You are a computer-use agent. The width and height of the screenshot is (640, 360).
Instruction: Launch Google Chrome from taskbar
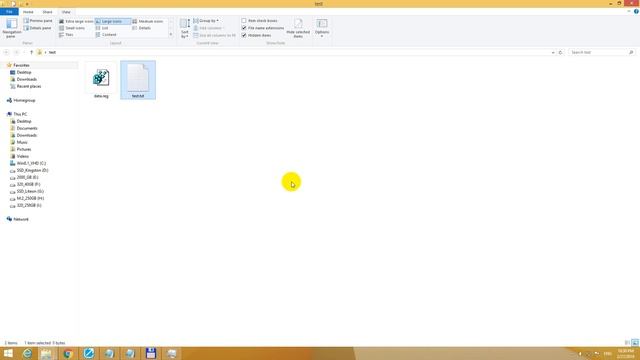[x=68, y=353]
